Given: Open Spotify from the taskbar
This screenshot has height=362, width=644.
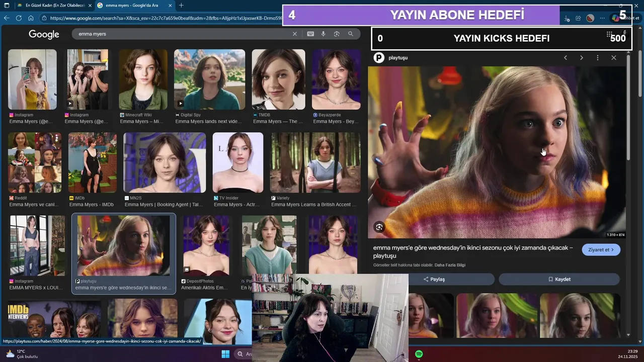Looking at the screenshot, I should click(419, 354).
